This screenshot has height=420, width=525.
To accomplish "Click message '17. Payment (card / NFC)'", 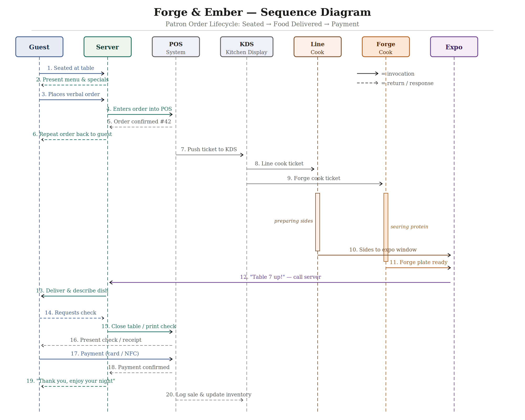I will tap(105, 354).
